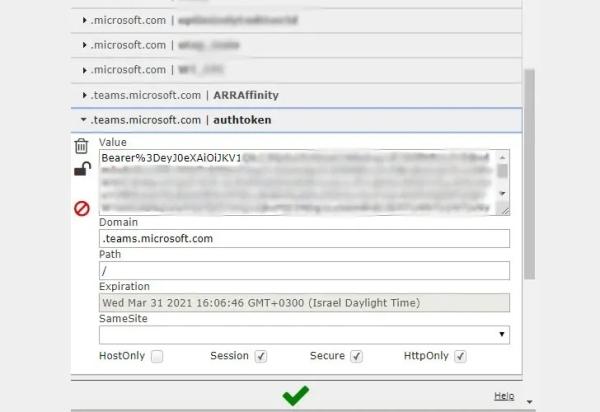
Task: Delete the authtoken cookie with trash icon
Action: (x=81, y=146)
